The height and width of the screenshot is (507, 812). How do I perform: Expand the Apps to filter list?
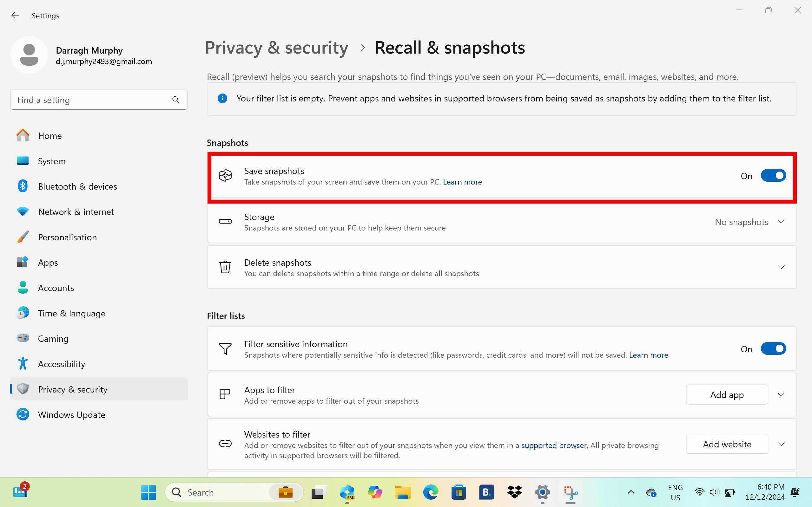[781, 395]
